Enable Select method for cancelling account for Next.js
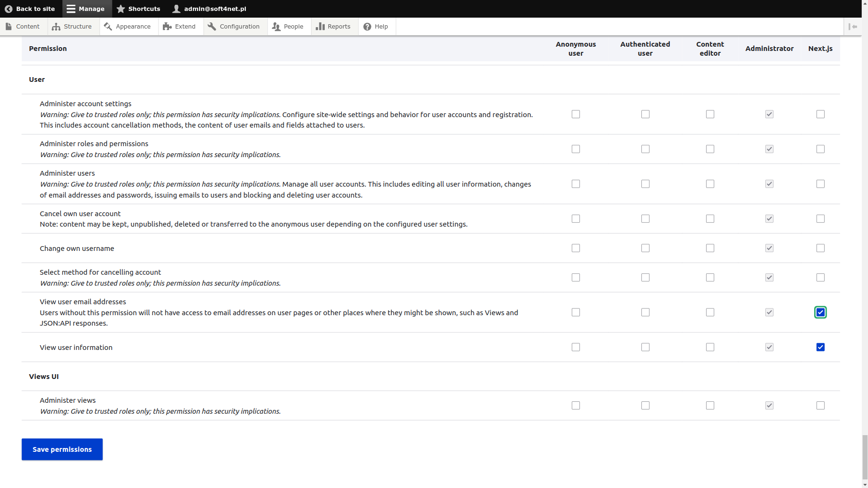The image size is (868, 488). point(820,278)
